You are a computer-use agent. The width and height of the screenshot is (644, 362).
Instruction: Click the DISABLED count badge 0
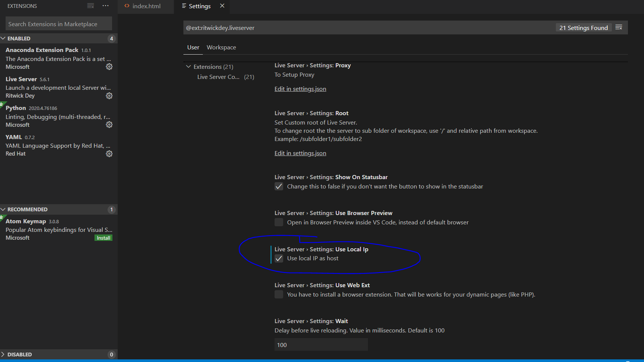(x=111, y=355)
